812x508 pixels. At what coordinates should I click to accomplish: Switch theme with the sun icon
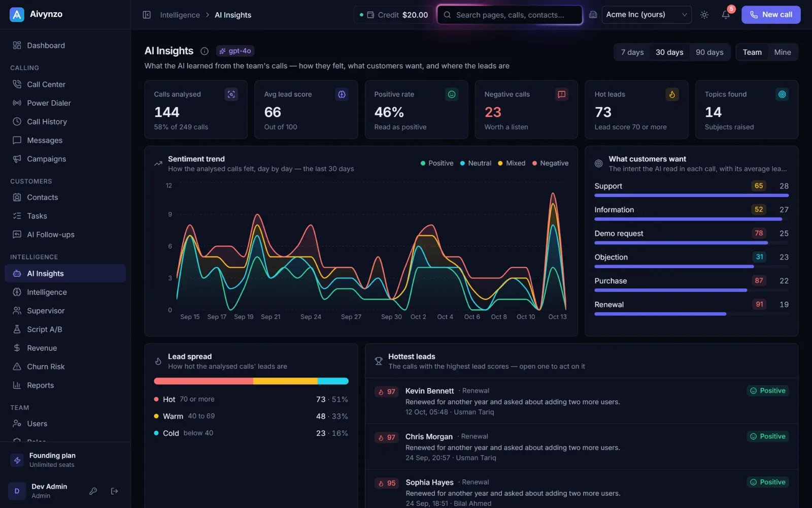704,15
